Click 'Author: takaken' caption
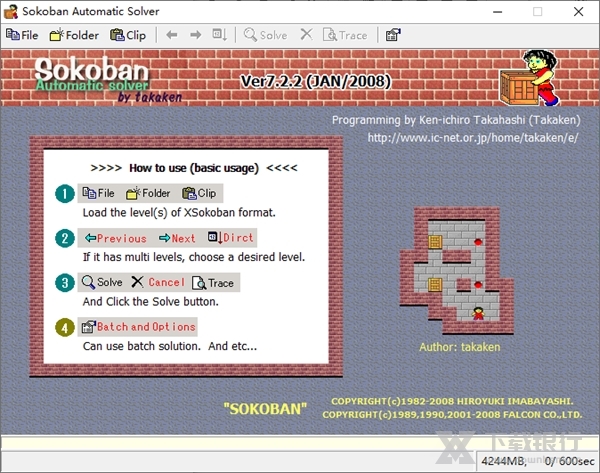The image size is (600, 473). click(x=460, y=347)
